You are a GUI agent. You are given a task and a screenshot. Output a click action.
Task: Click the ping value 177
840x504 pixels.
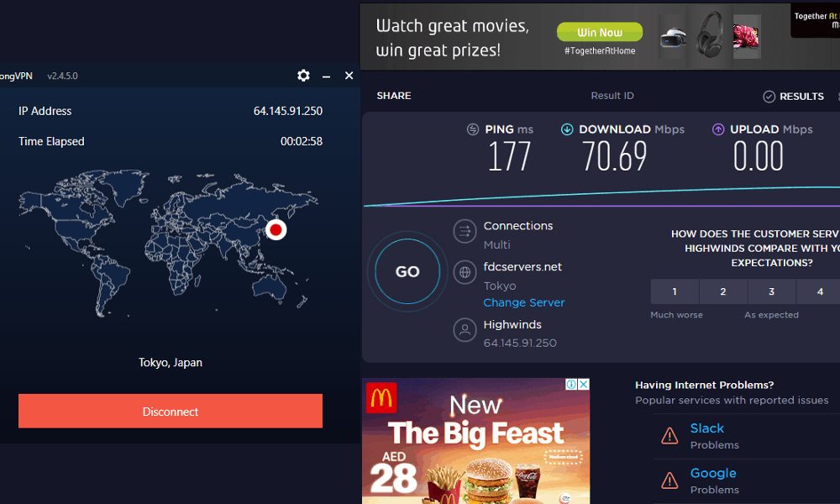(x=509, y=156)
